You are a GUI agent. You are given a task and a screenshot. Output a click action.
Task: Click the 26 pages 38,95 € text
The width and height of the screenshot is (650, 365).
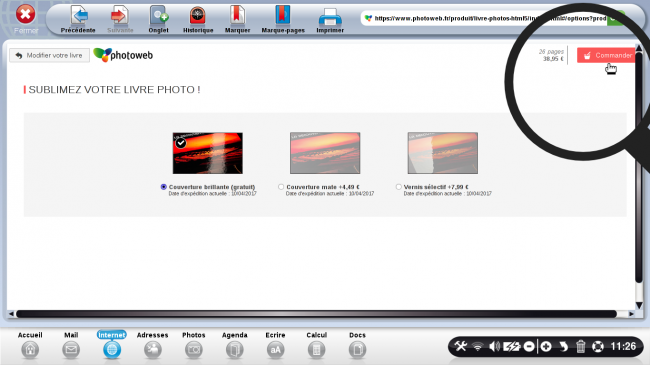[551, 55]
